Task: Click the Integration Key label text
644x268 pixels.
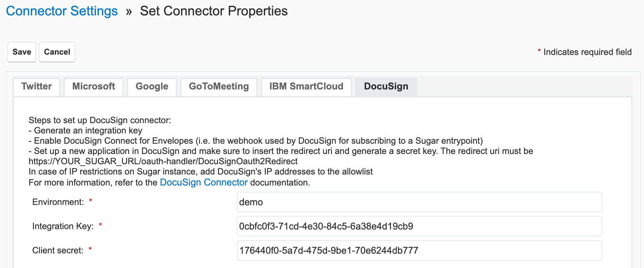Action: click(x=63, y=226)
